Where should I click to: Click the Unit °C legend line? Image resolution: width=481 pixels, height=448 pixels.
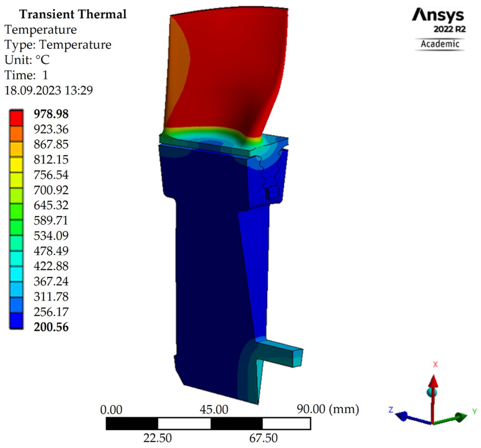point(27,60)
